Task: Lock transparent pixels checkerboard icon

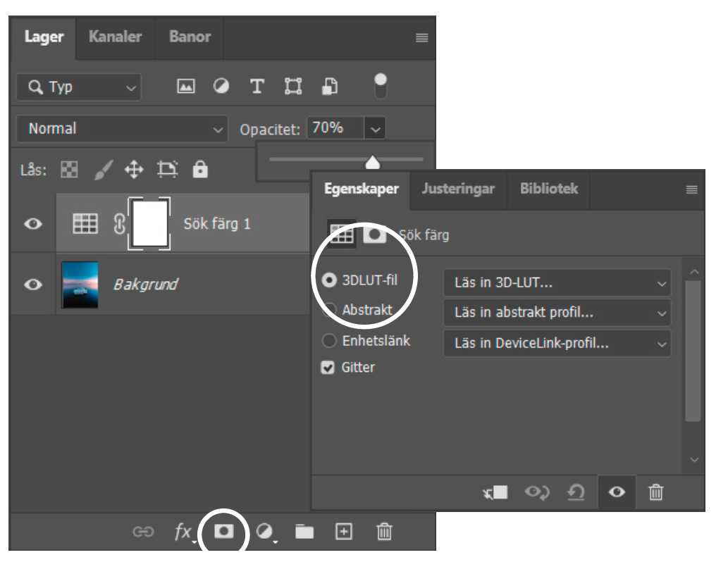Action: point(70,170)
